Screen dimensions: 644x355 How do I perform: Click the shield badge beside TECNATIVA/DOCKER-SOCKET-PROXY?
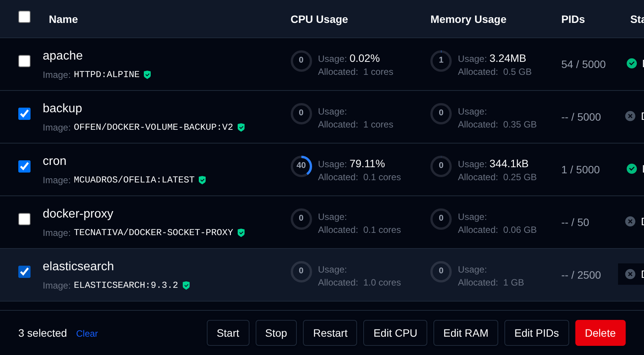pyautogui.click(x=241, y=233)
